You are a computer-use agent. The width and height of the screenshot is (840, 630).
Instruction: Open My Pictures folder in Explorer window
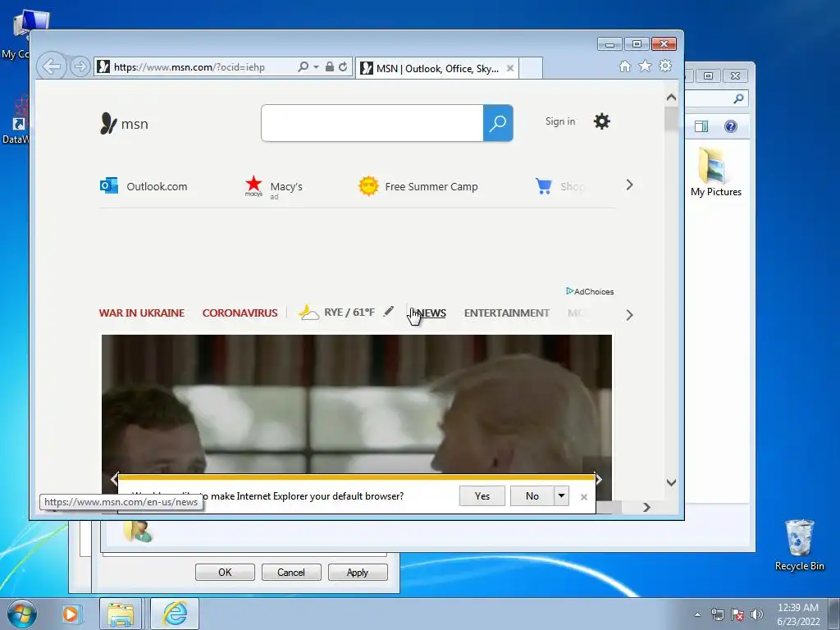[x=715, y=172]
